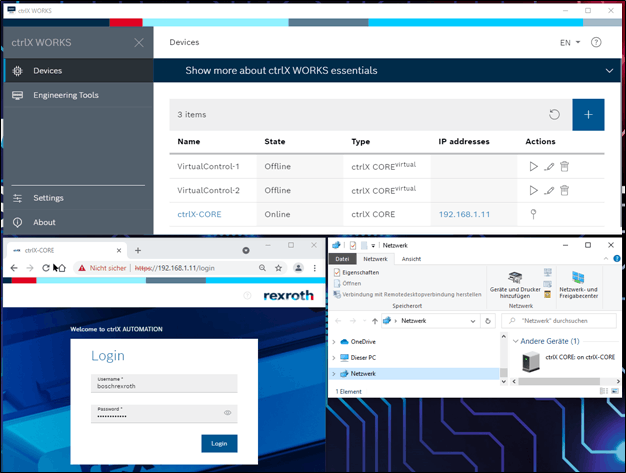Click the State column header
This screenshot has width=626, height=473.
tap(275, 142)
